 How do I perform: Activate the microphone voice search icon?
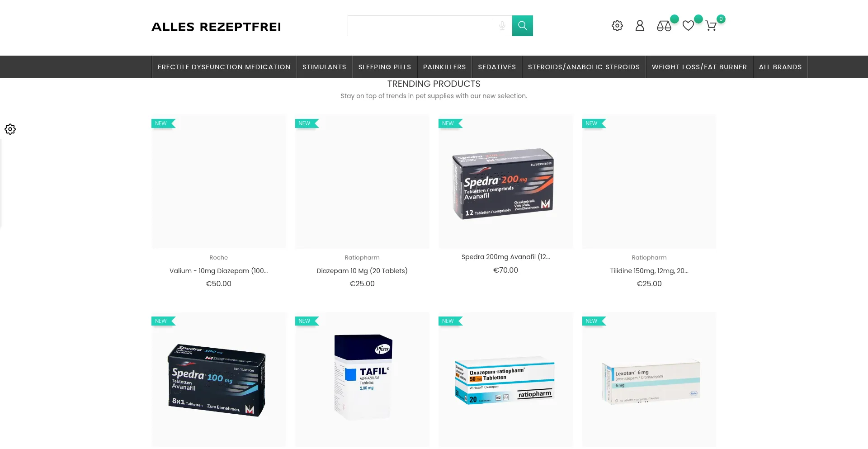pos(502,26)
